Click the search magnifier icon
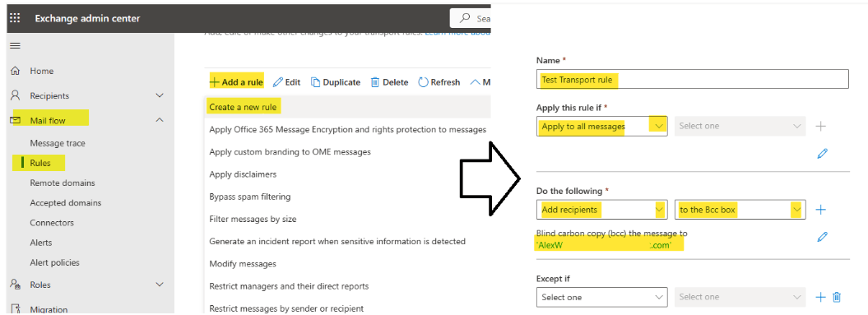The width and height of the screenshot is (868, 315). pyautogui.click(x=465, y=18)
